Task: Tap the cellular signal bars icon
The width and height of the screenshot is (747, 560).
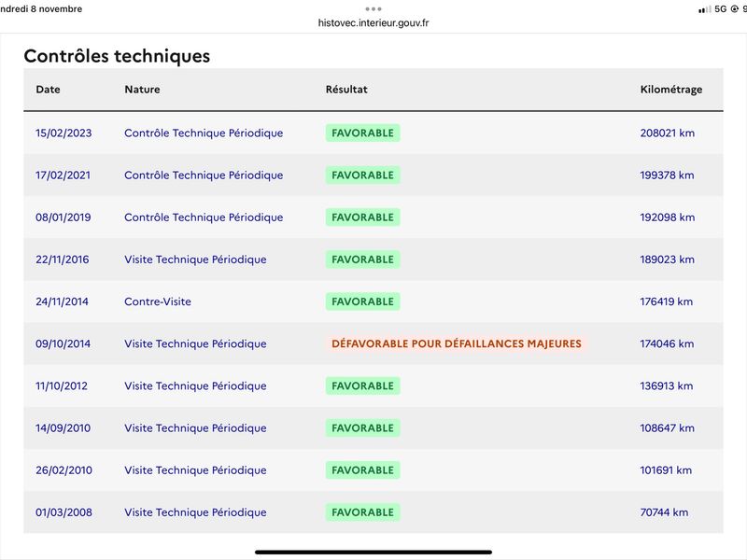Action: point(704,9)
